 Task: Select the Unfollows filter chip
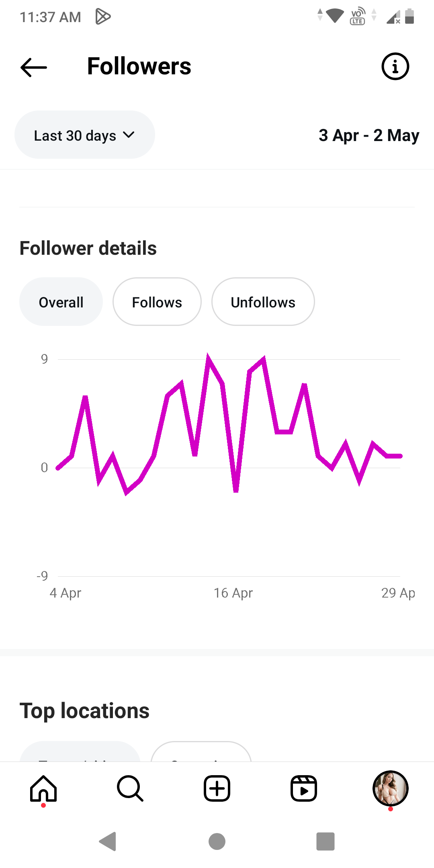(263, 302)
